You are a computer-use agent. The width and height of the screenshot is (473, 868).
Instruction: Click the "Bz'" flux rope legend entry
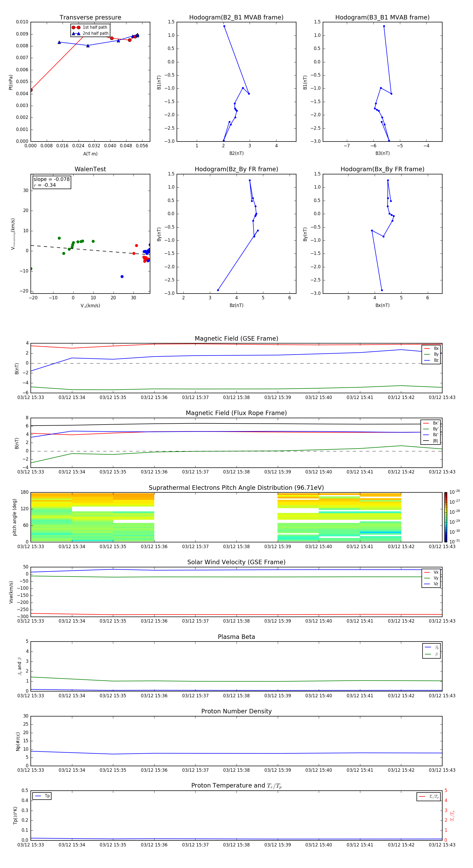coord(431,435)
